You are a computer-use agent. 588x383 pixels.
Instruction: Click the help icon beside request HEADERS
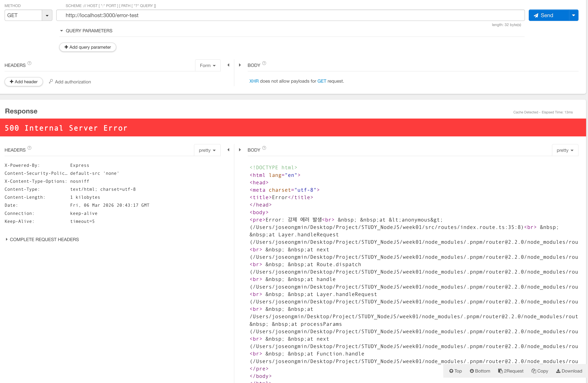[x=29, y=63]
